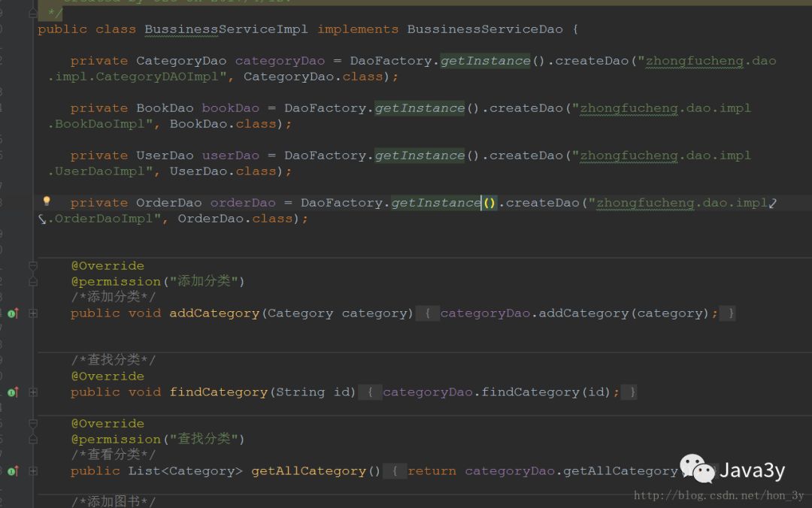Click the implements gutter icon beside getAllCategory
812x508 pixels.
click(x=13, y=470)
